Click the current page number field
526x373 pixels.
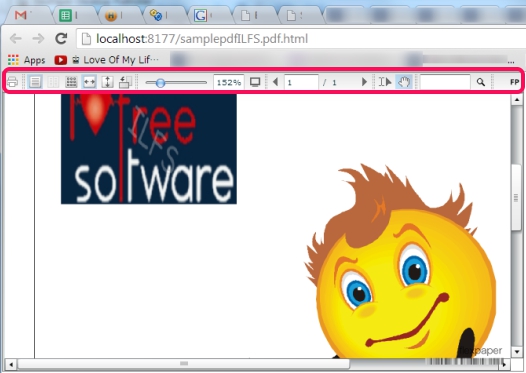301,82
